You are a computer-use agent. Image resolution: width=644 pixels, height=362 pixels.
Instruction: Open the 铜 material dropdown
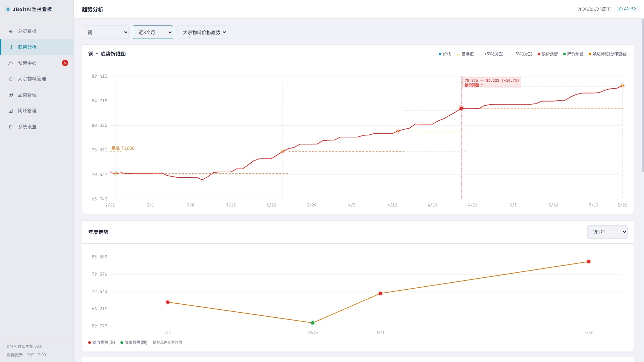coord(105,32)
